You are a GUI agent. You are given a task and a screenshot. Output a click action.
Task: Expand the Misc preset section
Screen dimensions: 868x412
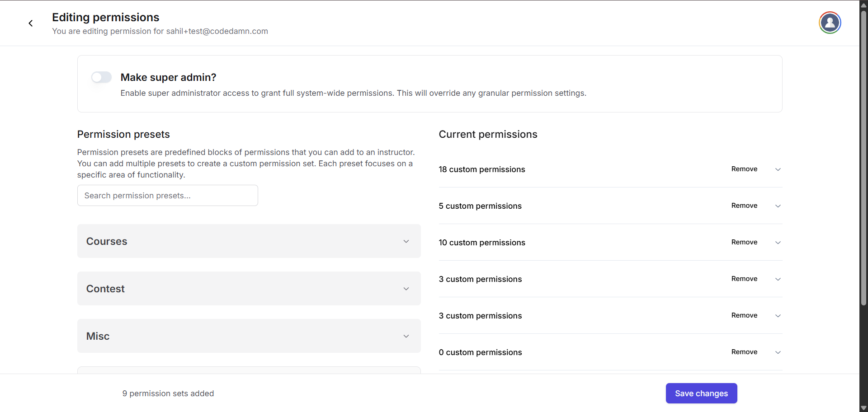(x=249, y=336)
